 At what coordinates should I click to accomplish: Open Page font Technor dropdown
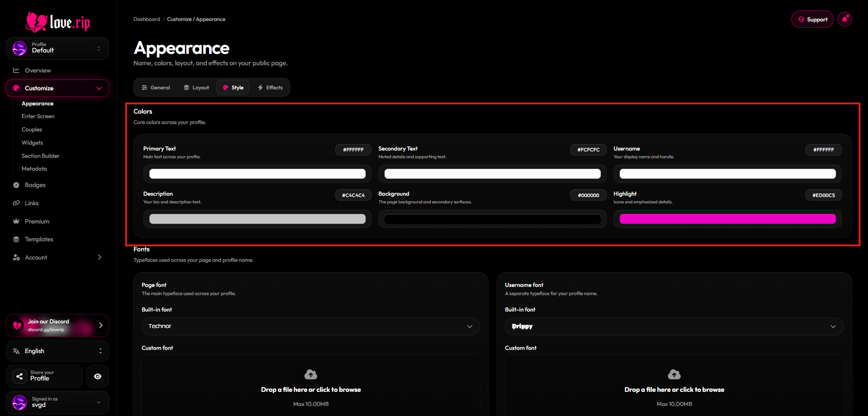point(310,326)
